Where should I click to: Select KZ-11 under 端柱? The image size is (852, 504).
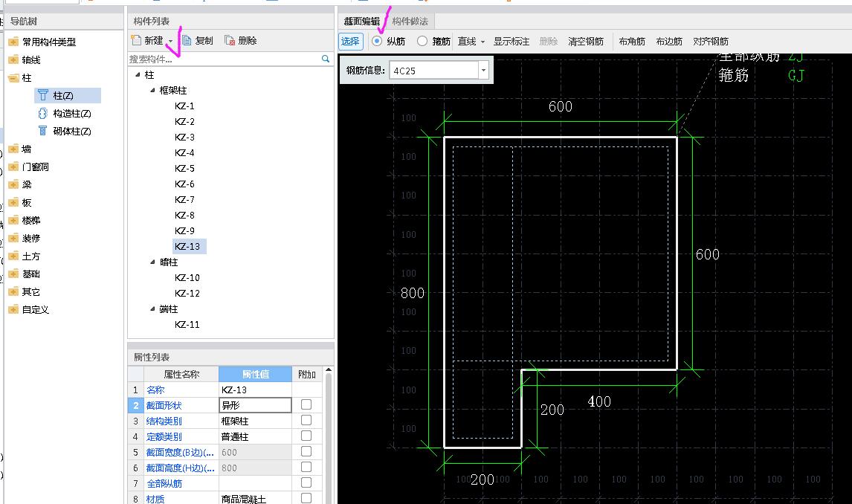point(187,324)
